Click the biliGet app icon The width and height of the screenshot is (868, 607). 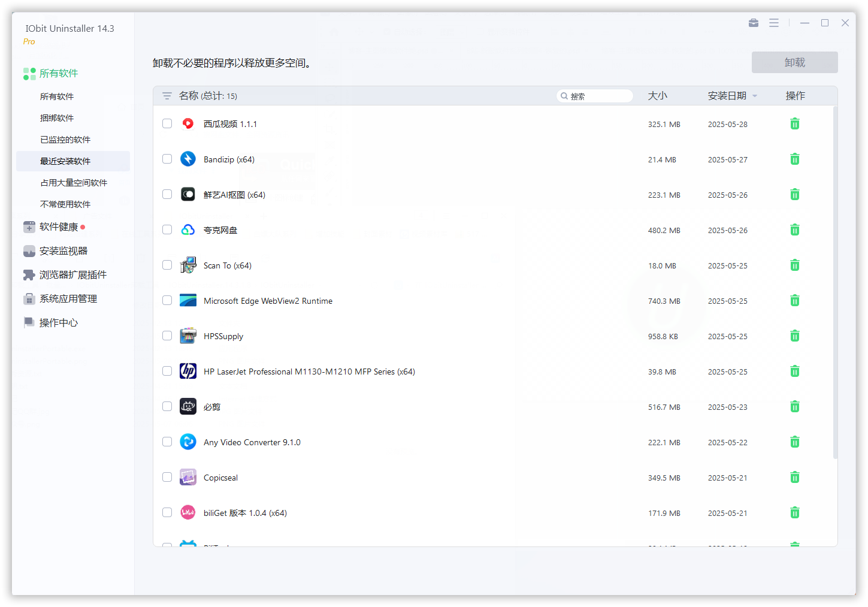point(188,512)
